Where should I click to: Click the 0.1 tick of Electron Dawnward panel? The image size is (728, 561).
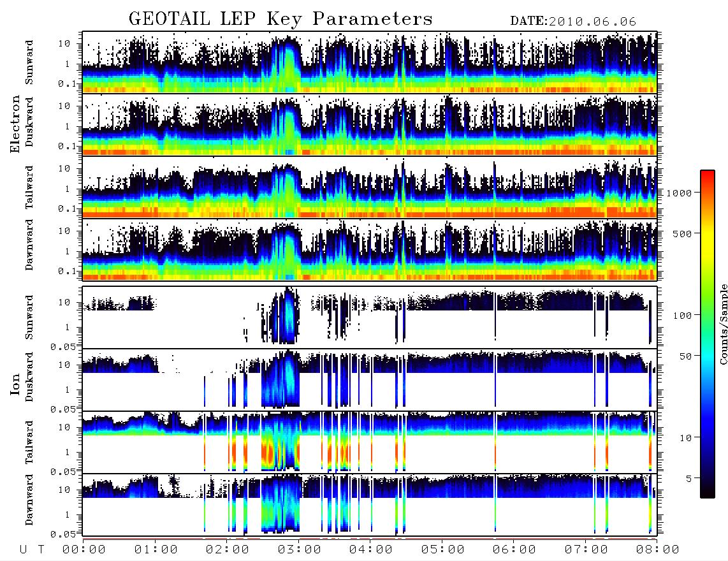(66, 271)
